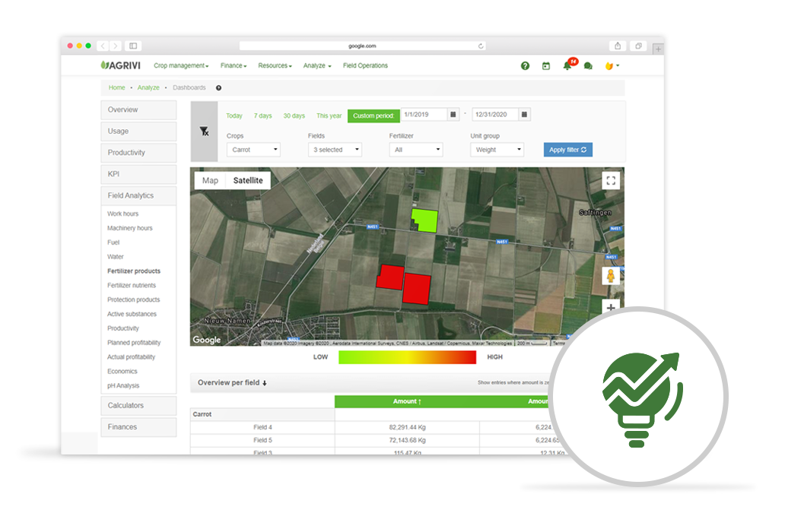The image size is (785, 532).
Task: Open start date calendar picker icon
Action: [x=453, y=115]
